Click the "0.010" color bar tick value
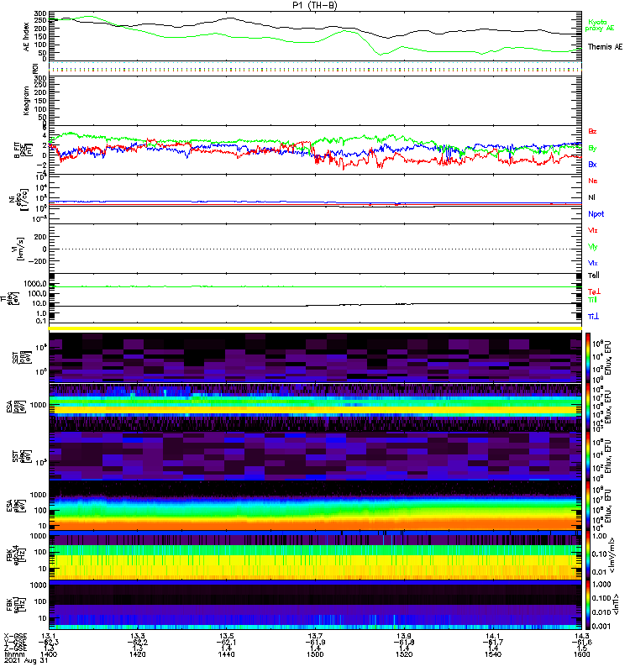 coord(601,612)
